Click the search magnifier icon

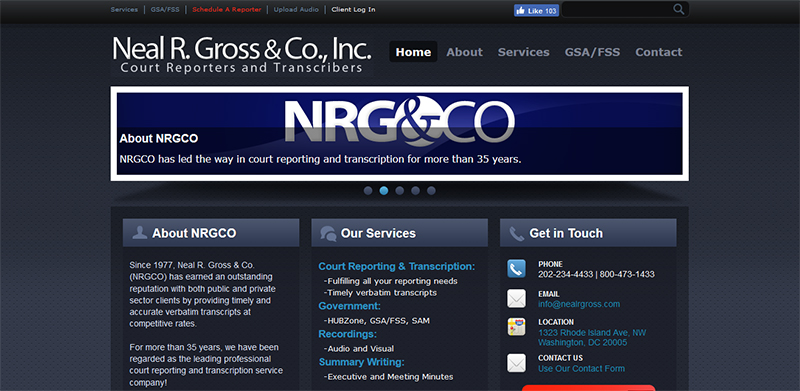[x=678, y=9]
